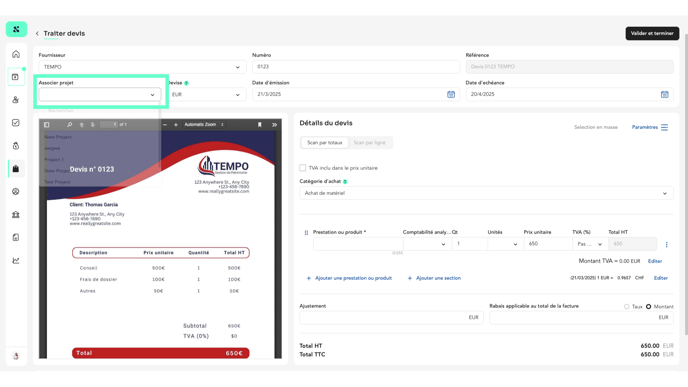
Task: Open Paramètres list icon in quote details
Action: 664,127
